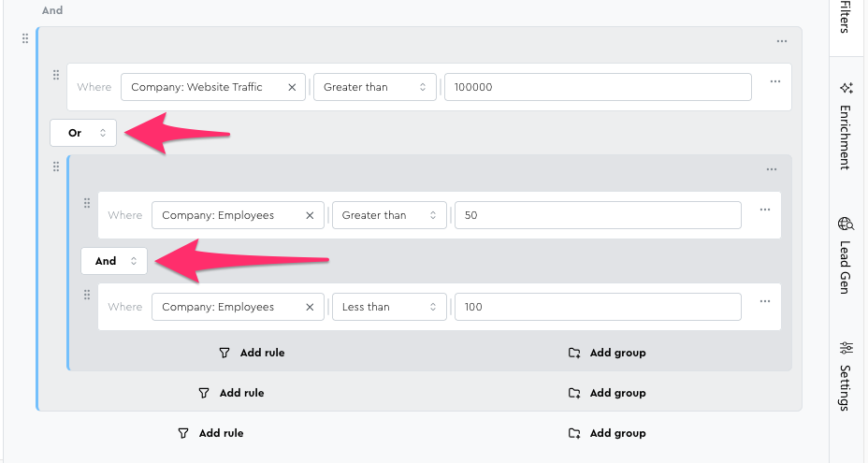Open the outermost group's three-dot options menu
The image size is (868, 463).
point(781,41)
